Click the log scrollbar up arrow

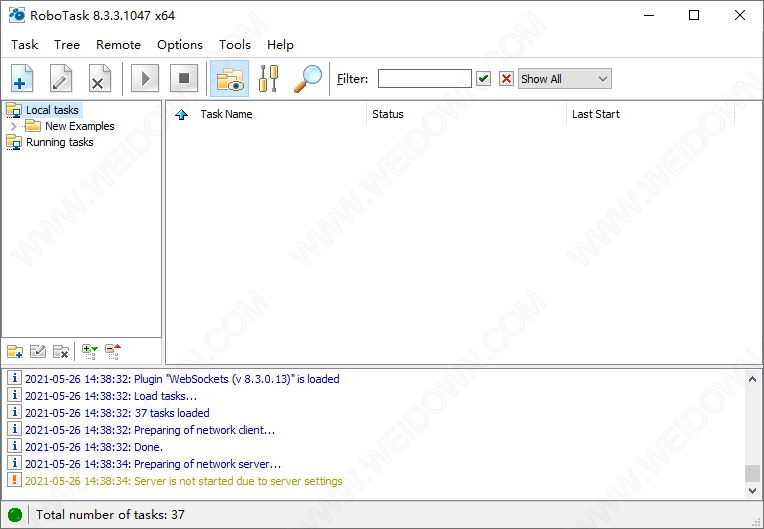click(752, 378)
